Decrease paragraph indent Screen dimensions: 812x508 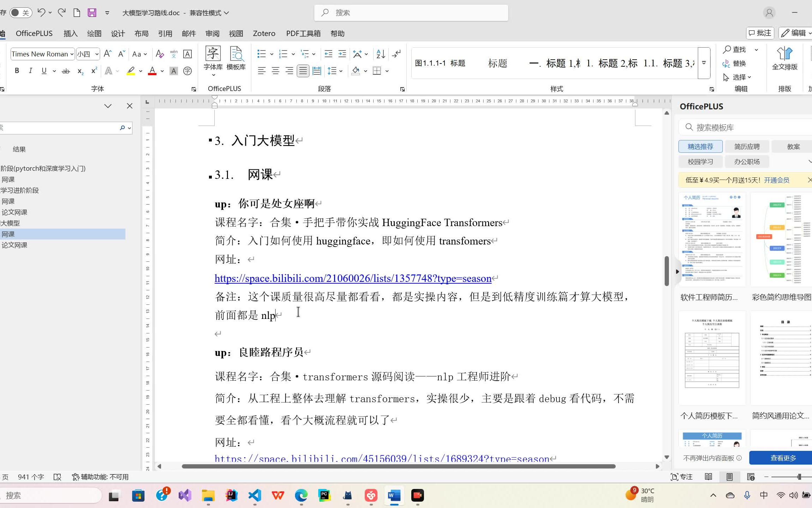(x=328, y=54)
